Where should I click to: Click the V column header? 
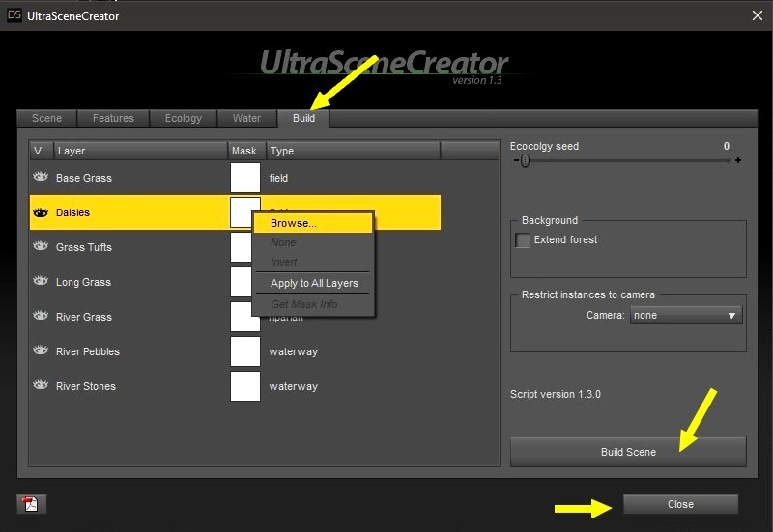coord(41,151)
